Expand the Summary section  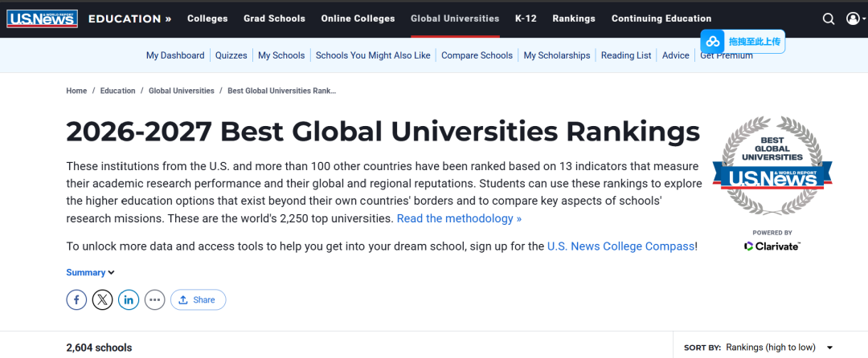click(90, 272)
